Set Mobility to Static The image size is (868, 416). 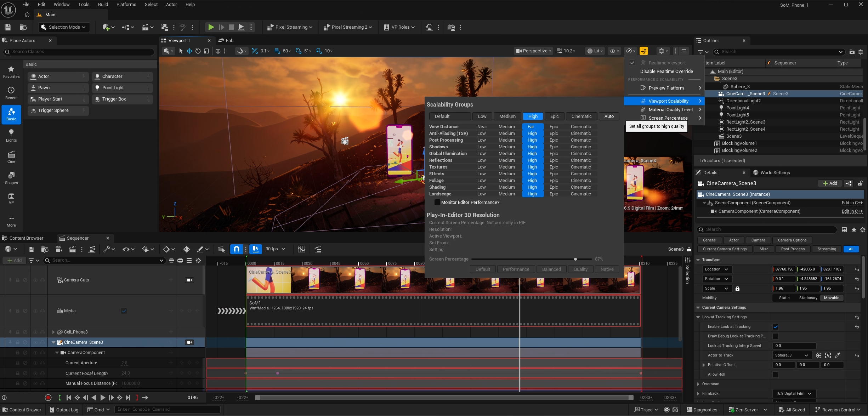tap(784, 298)
